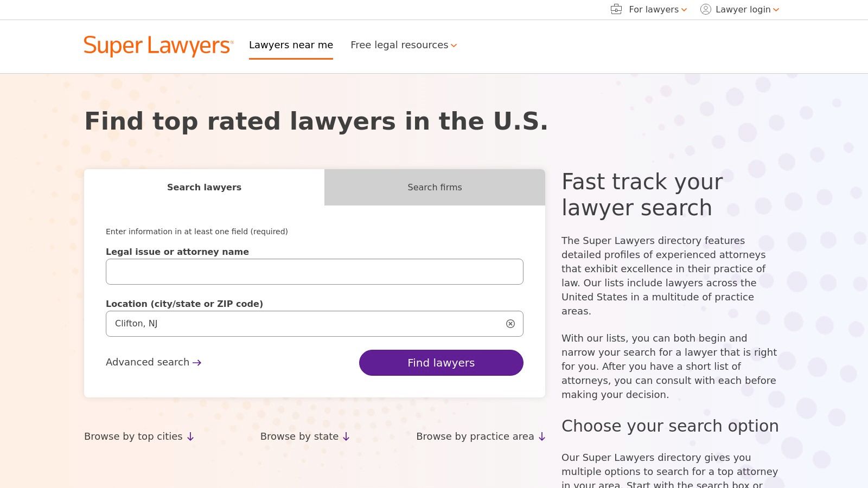The image size is (868, 488).
Task: Click the Super Lawyers logo
Action: coord(158,46)
